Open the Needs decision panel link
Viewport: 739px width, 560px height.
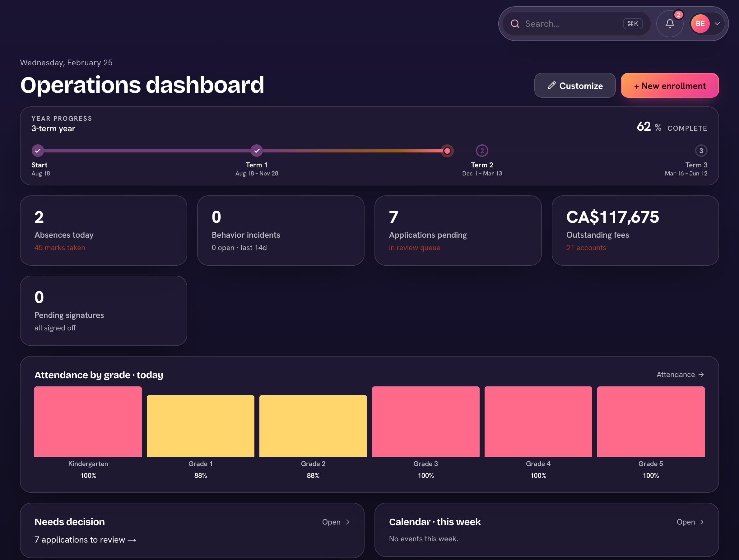336,522
